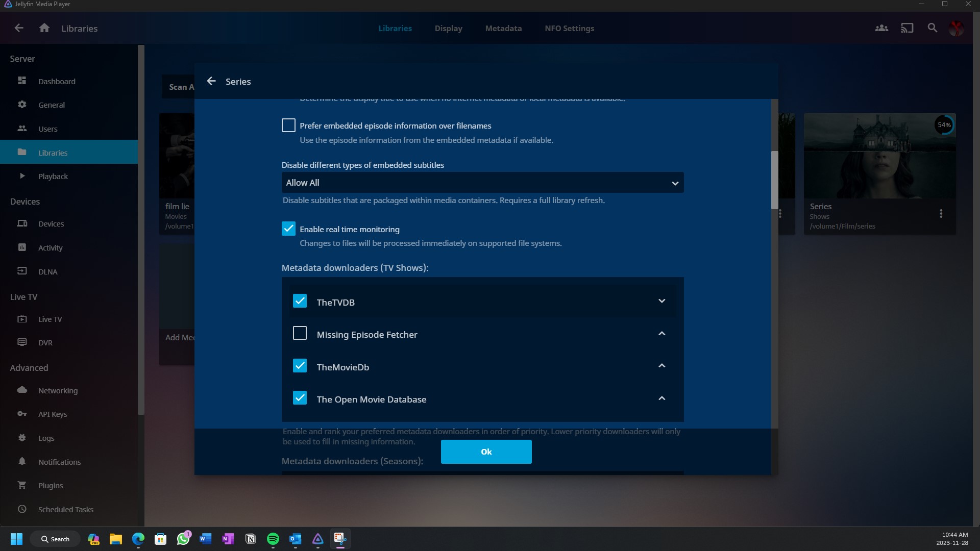
Task: Open SyncPlay group icon
Action: [x=881, y=28]
